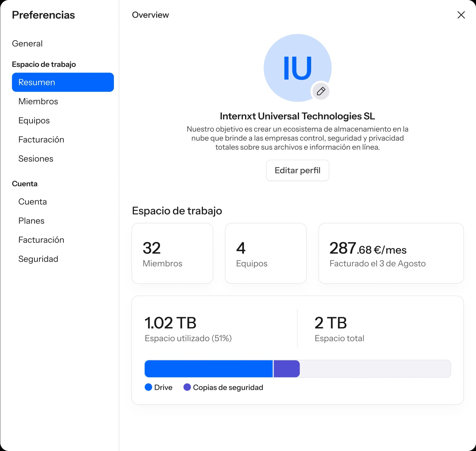Image resolution: width=476 pixels, height=451 pixels.
Task: Click the 32 Miembros card
Action: (172, 253)
